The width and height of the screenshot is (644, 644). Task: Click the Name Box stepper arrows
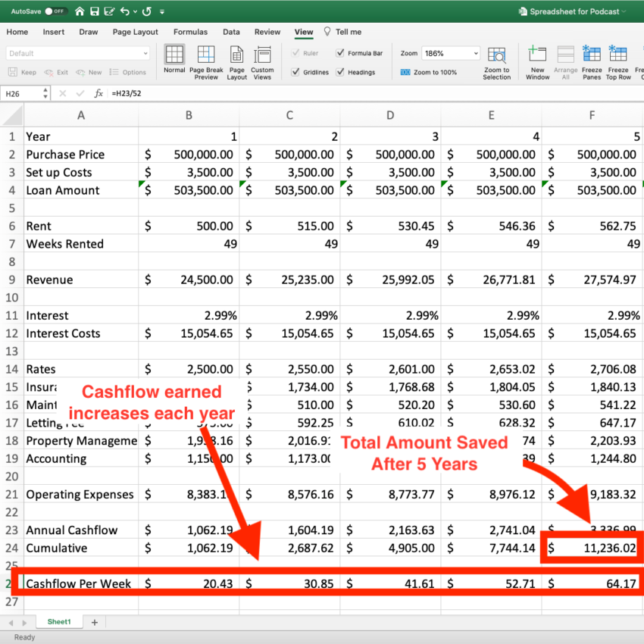pyautogui.click(x=45, y=94)
